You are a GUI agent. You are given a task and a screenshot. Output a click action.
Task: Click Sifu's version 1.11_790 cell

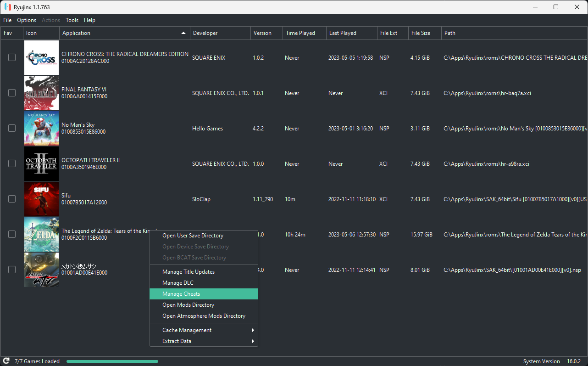pyautogui.click(x=263, y=199)
